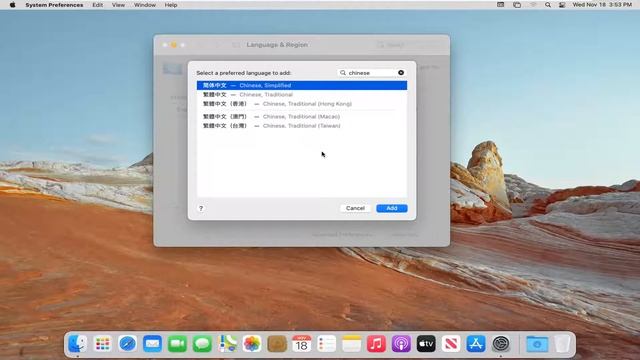Viewport: 640px width, 360px height.
Task: Open System Preferences from the Dock
Action: pos(501,344)
